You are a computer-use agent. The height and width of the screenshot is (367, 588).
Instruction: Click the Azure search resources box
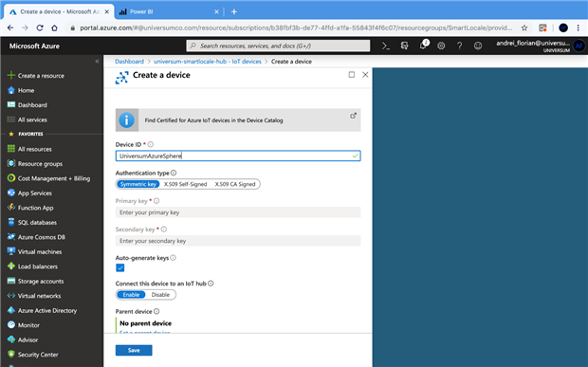click(x=278, y=46)
